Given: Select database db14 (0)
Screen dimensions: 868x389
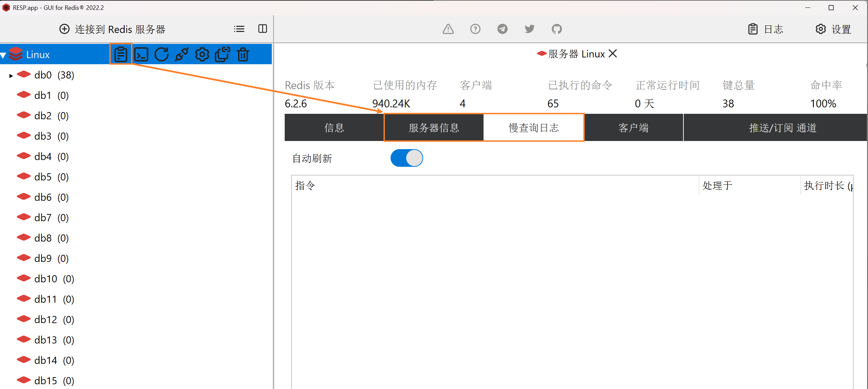Looking at the screenshot, I should click(x=54, y=360).
